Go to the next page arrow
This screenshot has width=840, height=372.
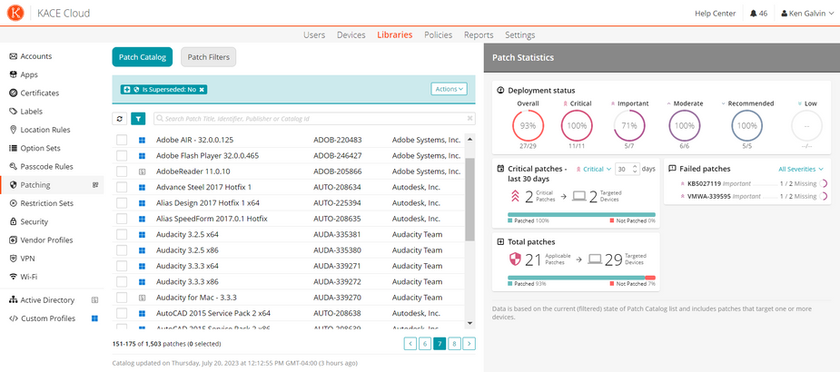coord(469,344)
